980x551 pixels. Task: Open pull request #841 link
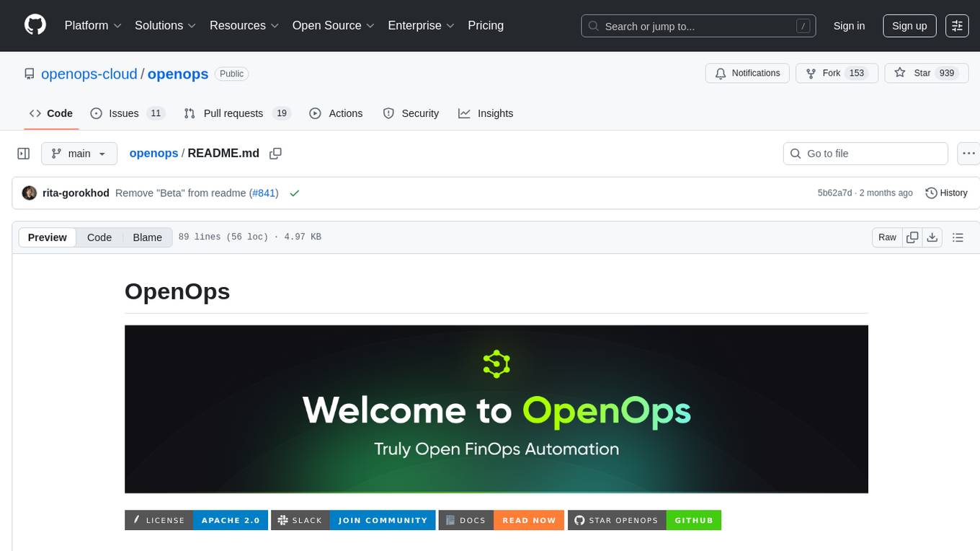264,193
